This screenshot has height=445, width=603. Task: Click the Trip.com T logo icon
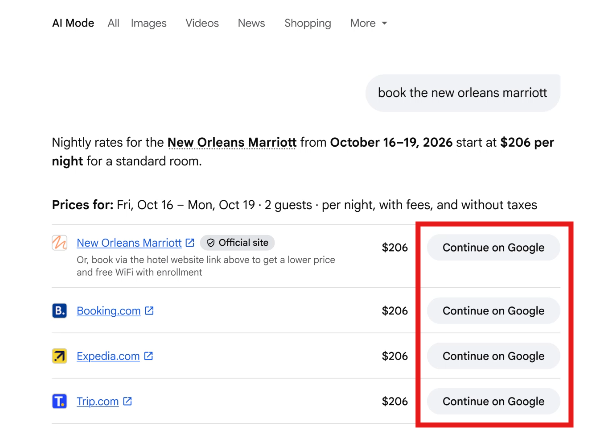tap(60, 401)
